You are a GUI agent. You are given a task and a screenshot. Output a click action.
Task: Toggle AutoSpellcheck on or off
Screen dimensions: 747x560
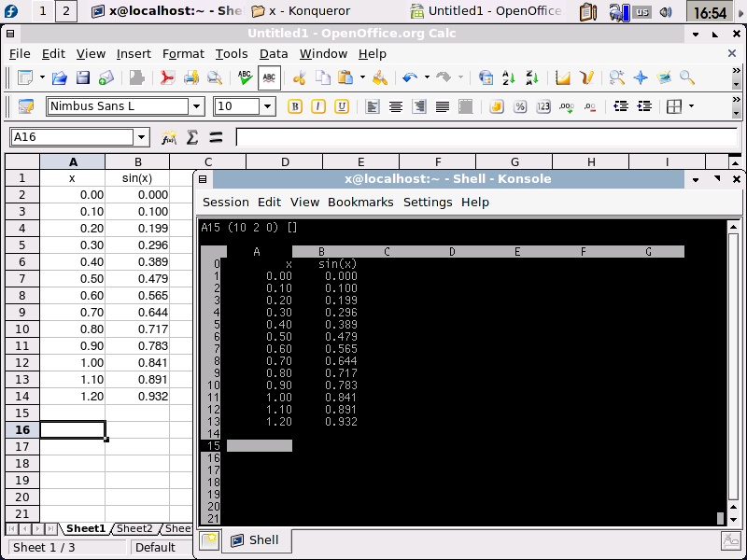[x=269, y=78]
